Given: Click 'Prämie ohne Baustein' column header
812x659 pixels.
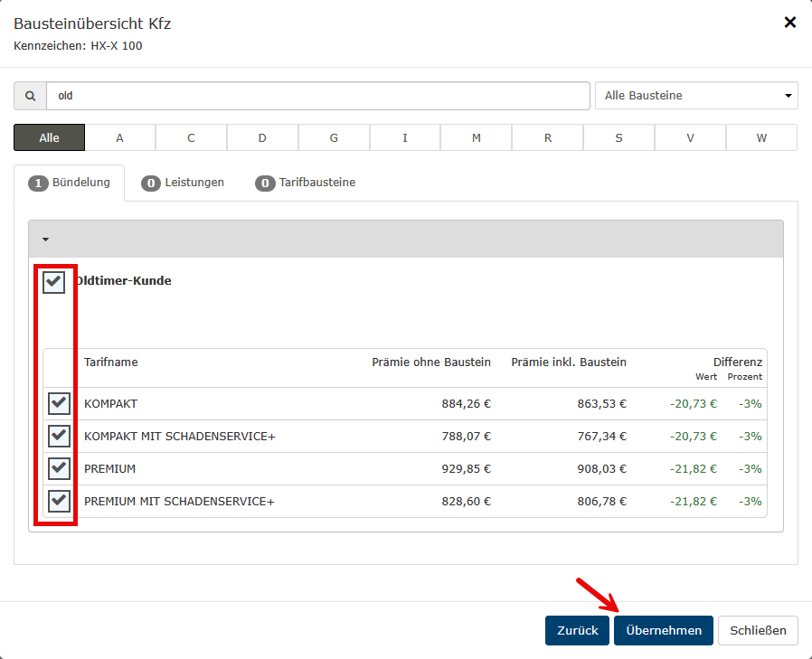Looking at the screenshot, I should 431,362.
